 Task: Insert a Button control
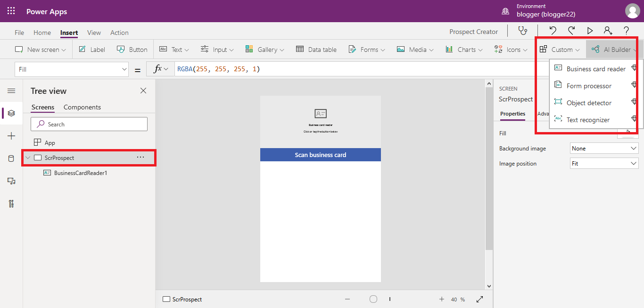pyautogui.click(x=132, y=50)
